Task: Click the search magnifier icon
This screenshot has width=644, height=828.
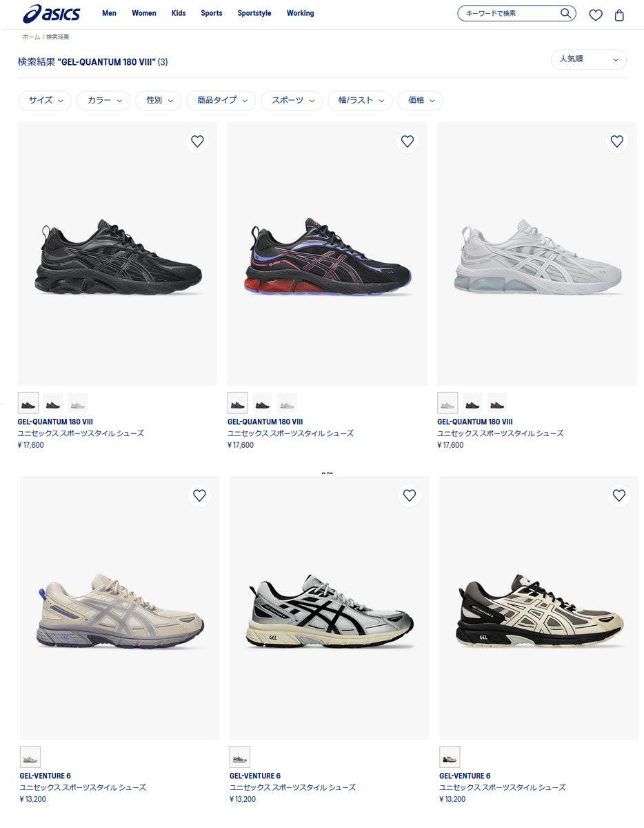Action: tap(565, 13)
